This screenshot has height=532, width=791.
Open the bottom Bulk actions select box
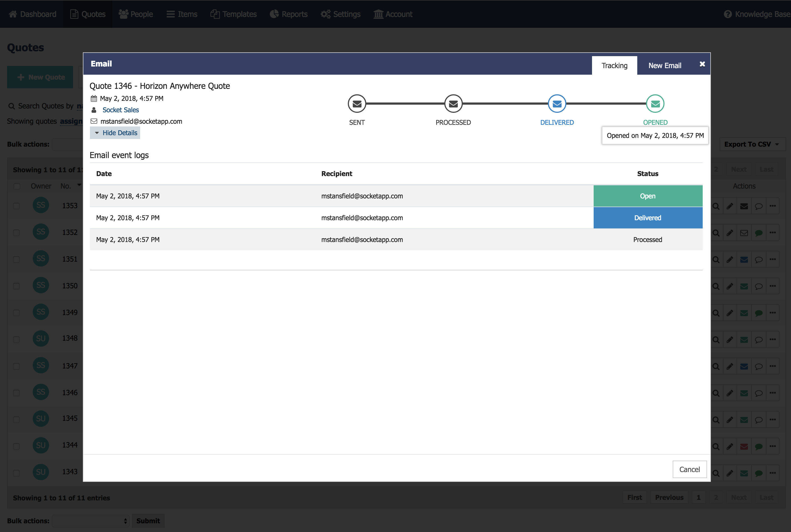coord(91,521)
